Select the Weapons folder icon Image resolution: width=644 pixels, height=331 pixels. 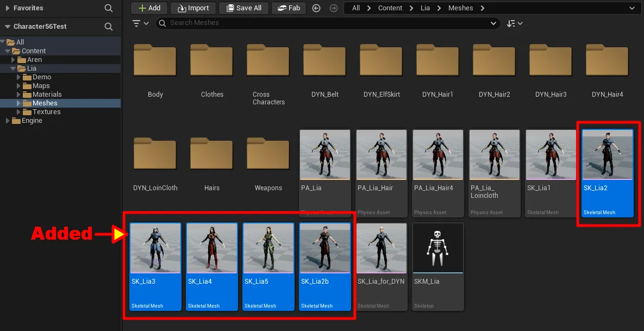click(268, 154)
